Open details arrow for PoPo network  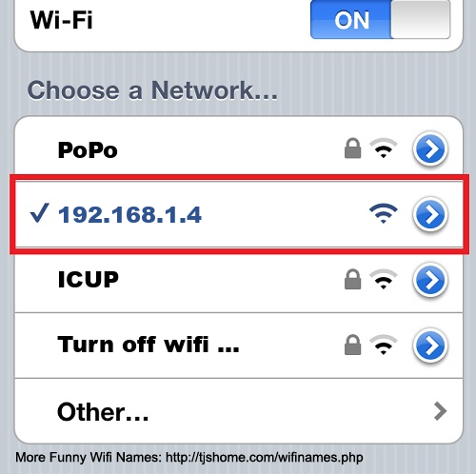pos(430,148)
